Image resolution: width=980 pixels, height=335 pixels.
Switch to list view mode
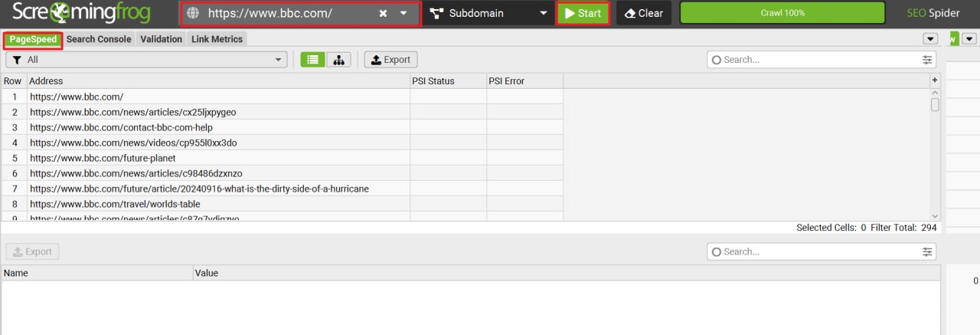coord(312,60)
